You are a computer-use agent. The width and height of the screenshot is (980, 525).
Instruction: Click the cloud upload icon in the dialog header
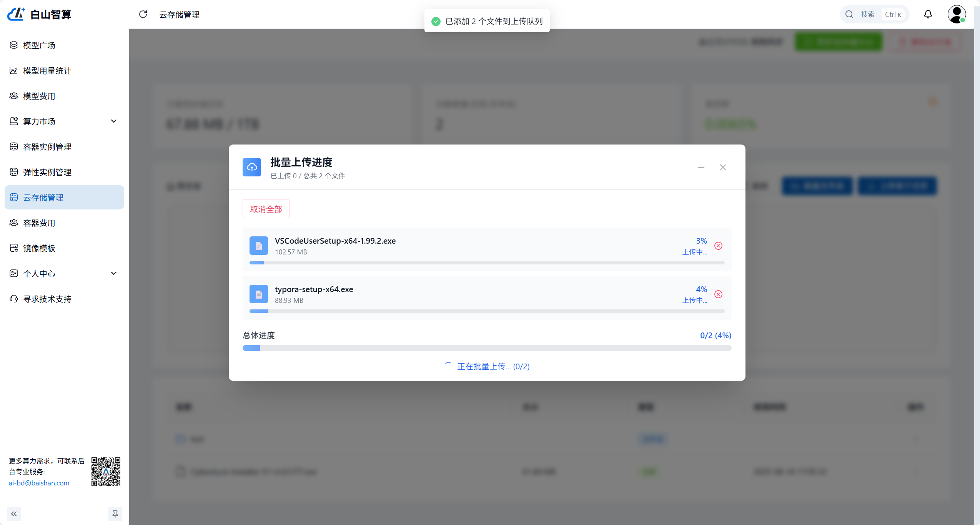[x=252, y=167]
